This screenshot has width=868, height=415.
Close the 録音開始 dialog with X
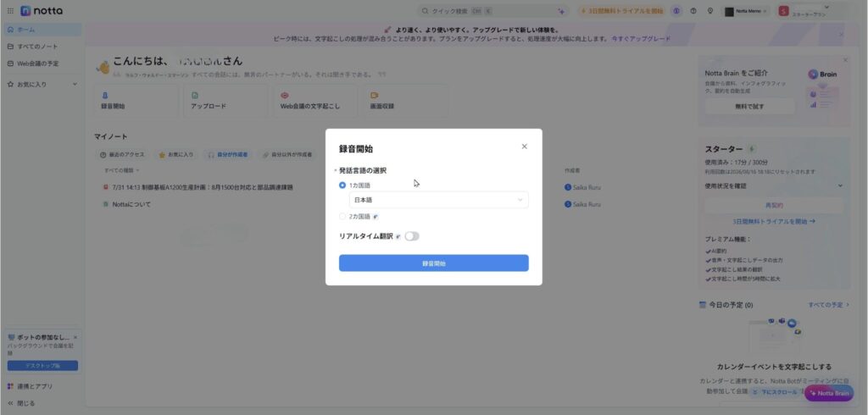click(524, 147)
